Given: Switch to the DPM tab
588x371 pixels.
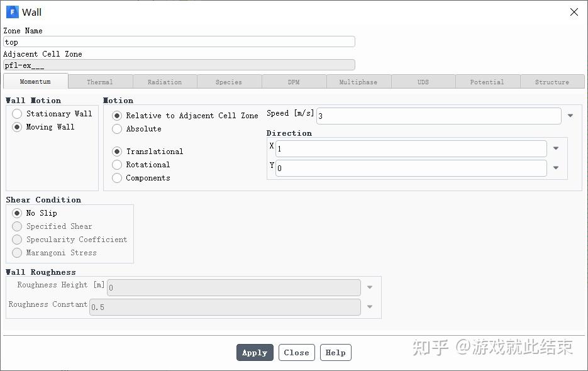Looking at the screenshot, I should click(294, 81).
